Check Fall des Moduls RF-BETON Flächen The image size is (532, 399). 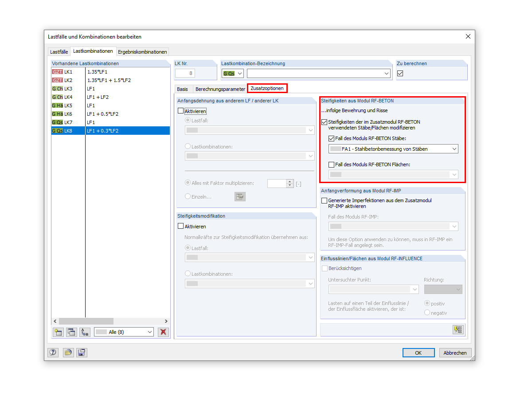click(x=332, y=164)
